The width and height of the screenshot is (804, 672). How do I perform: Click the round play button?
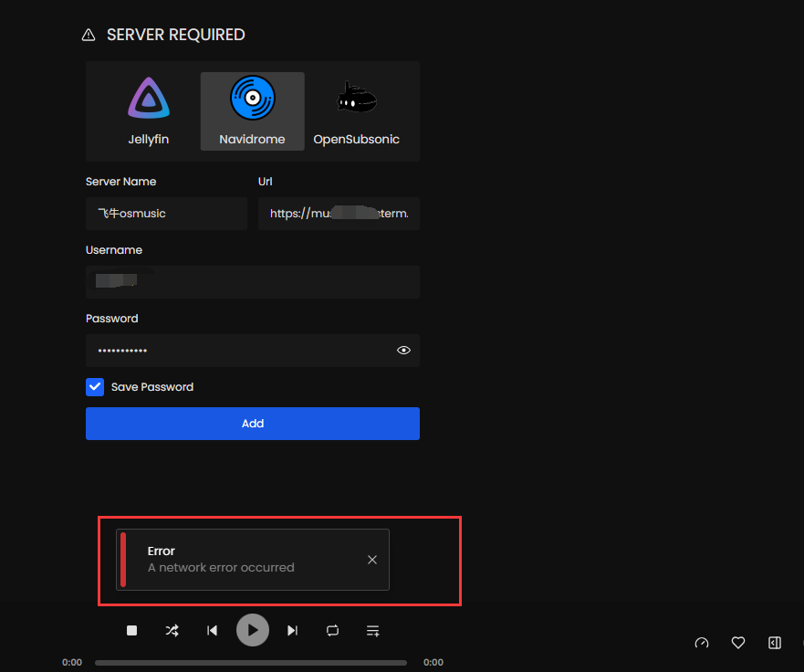click(253, 630)
